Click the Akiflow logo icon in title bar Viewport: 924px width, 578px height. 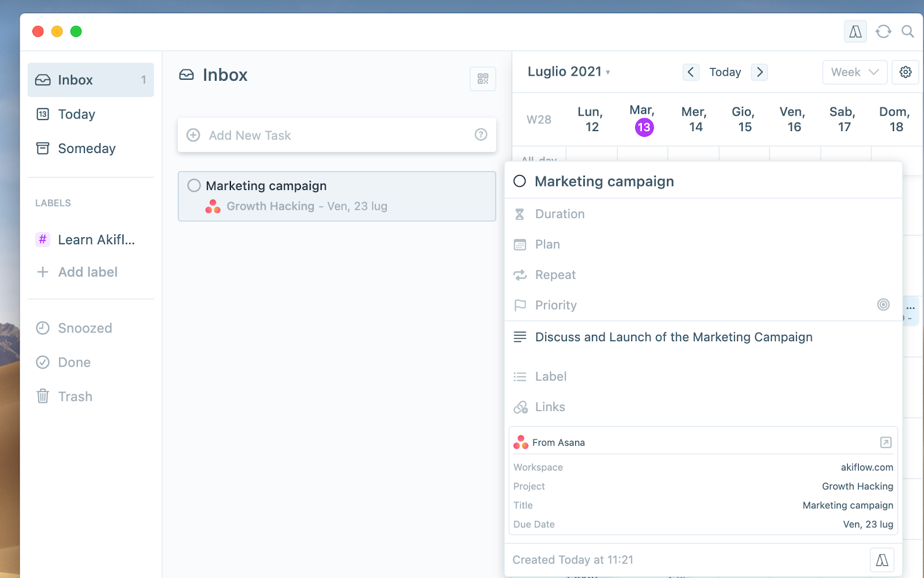[x=855, y=32]
